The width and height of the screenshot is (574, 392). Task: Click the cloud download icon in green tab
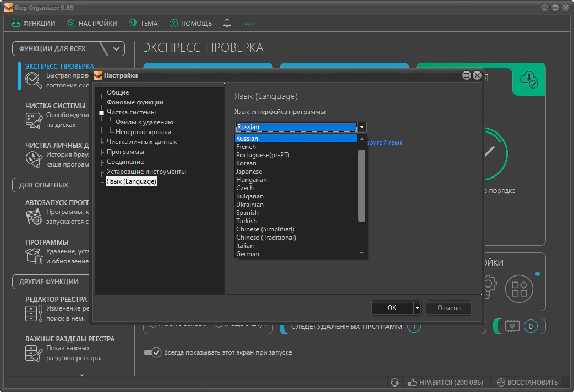(529, 79)
